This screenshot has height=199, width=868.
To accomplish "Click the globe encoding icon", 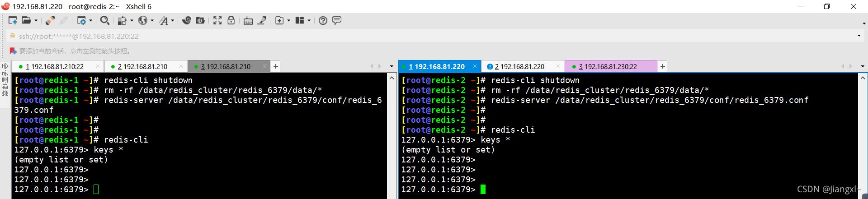I will (x=143, y=20).
